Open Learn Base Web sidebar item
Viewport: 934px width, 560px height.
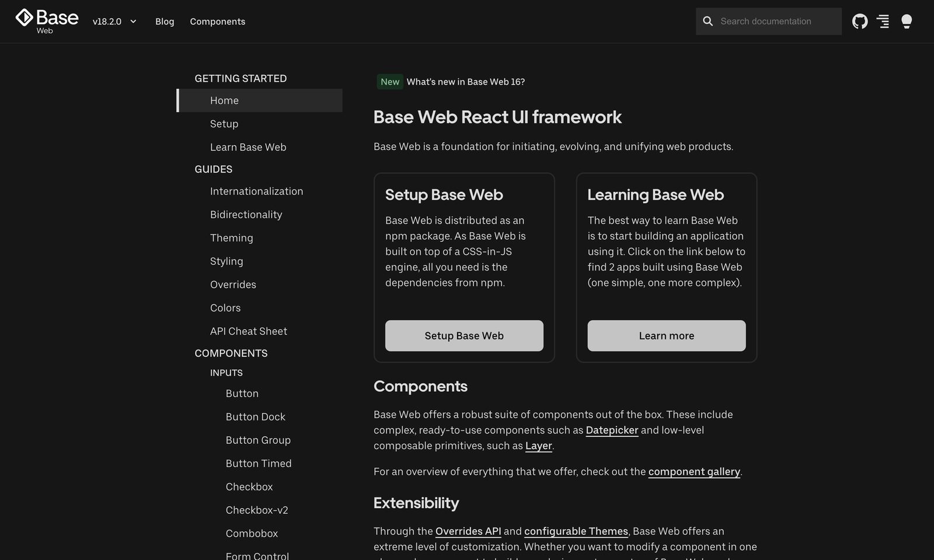[x=248, y=147]
